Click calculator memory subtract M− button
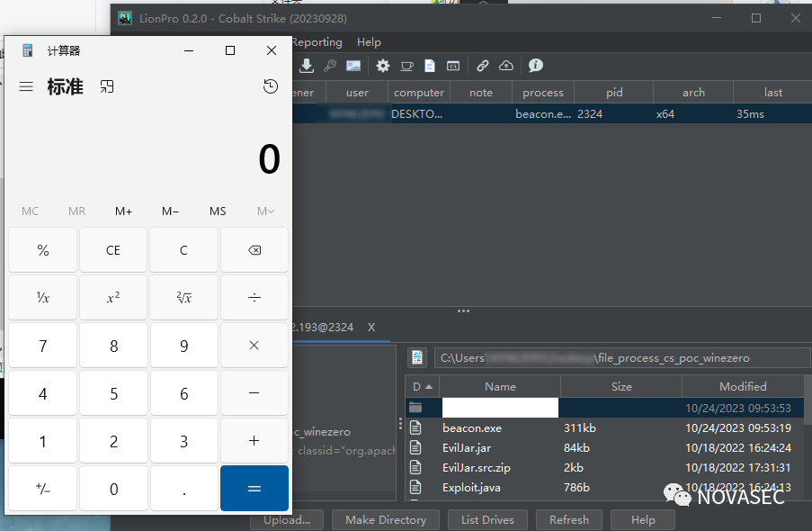Image resolution: width=812 pixels, height=531 pixels. 170,211
